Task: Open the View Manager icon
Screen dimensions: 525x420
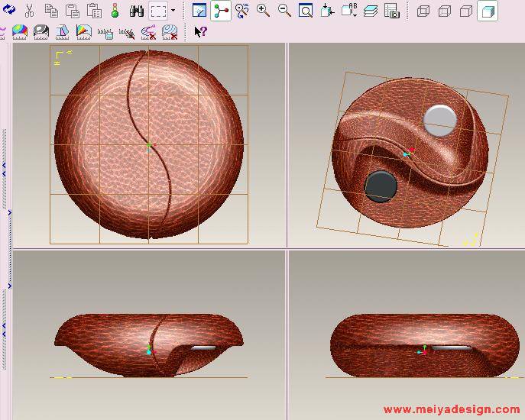Action: click(x=392, y=11)
